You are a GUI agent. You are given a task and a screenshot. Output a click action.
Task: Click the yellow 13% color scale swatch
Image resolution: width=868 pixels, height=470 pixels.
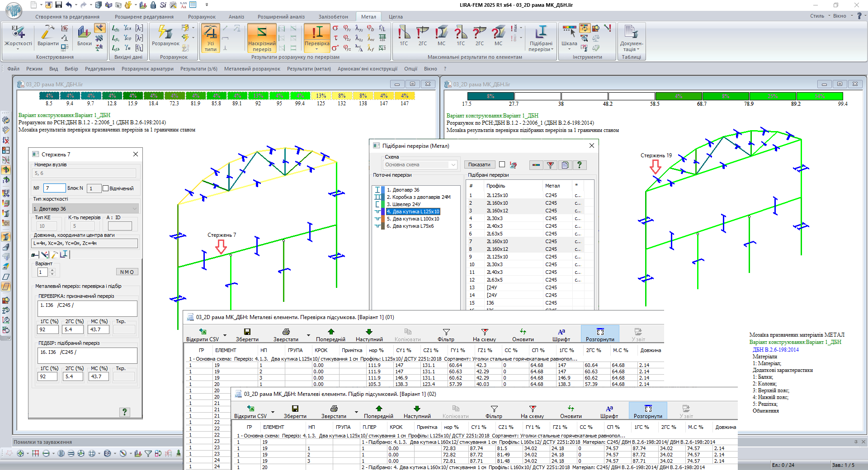[x=321, y=96]
